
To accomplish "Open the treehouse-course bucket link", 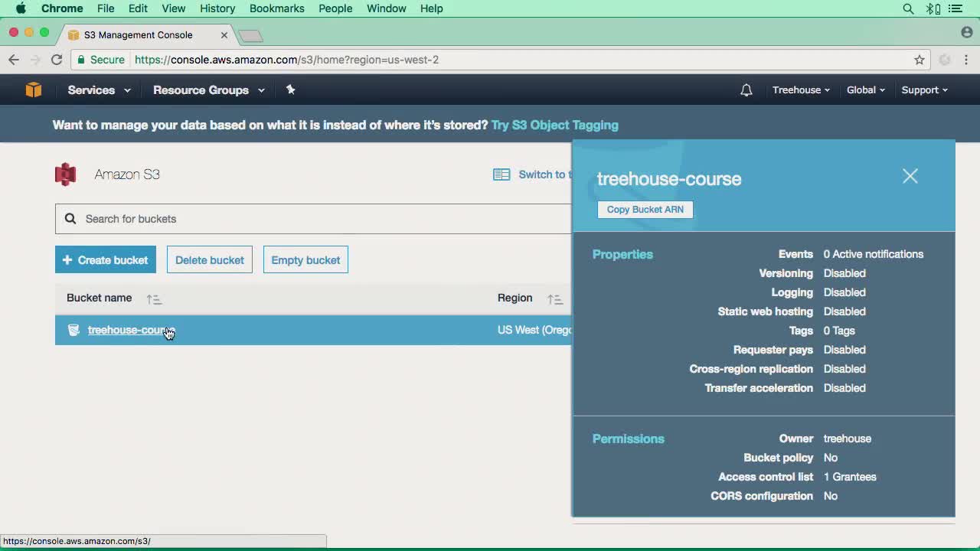I will (131, 330).
